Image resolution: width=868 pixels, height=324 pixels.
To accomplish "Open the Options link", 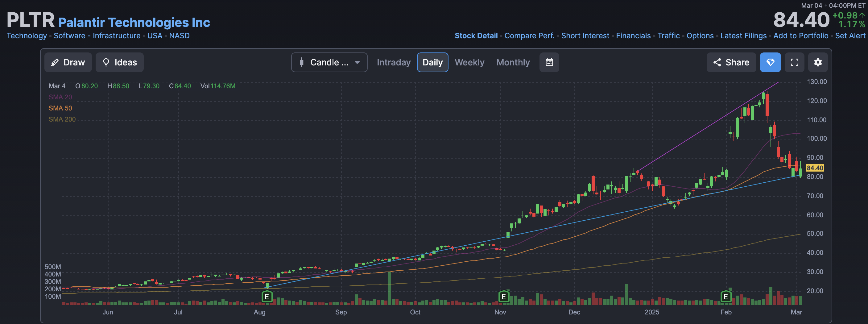I will (x=700, y=36).
